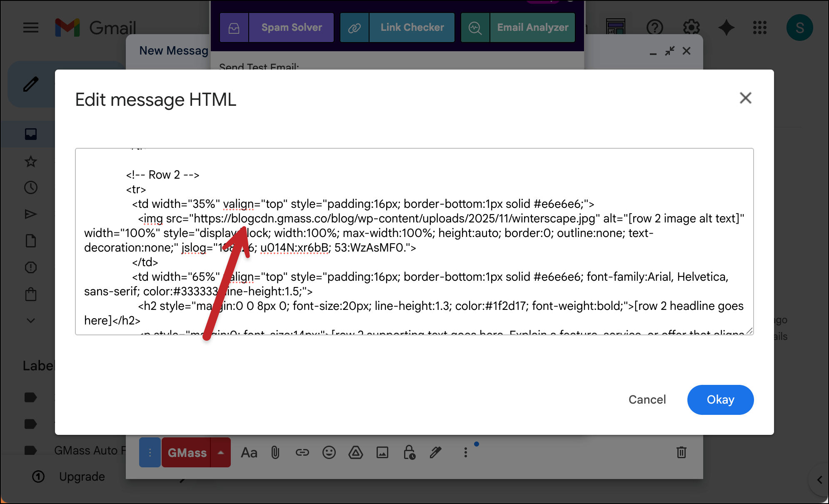Click the Okay button

coord(720,399)
